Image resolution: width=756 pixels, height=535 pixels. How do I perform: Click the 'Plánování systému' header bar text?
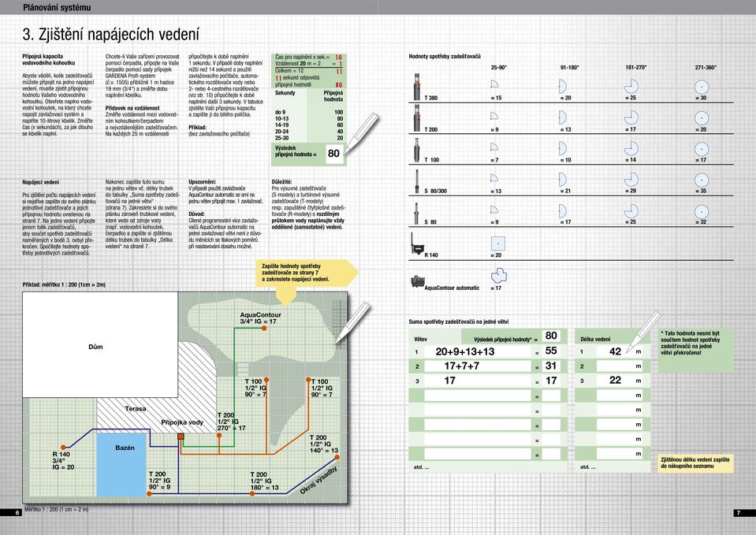[57, 7]
